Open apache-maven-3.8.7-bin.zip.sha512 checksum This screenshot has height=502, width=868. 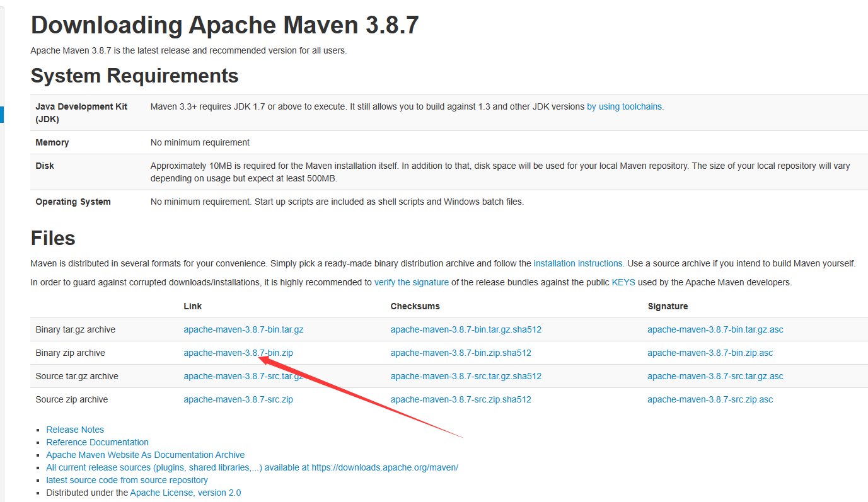(461, 353)
